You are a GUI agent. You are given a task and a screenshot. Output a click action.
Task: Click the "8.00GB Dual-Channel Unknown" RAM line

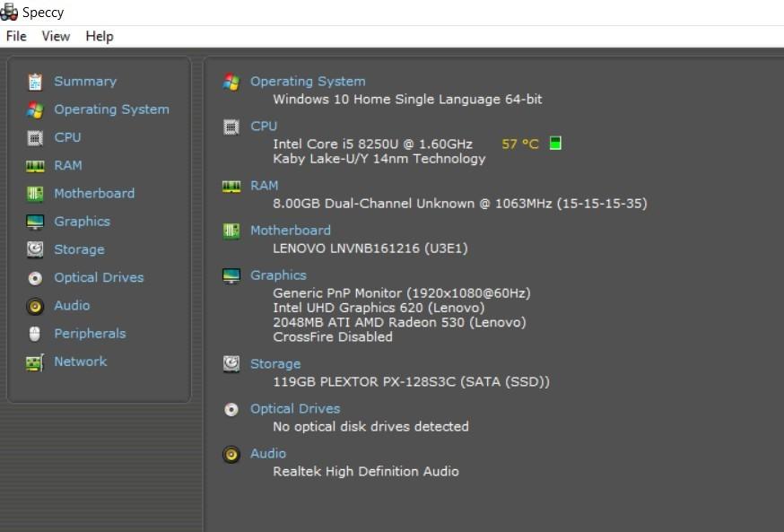pos(460,204)
